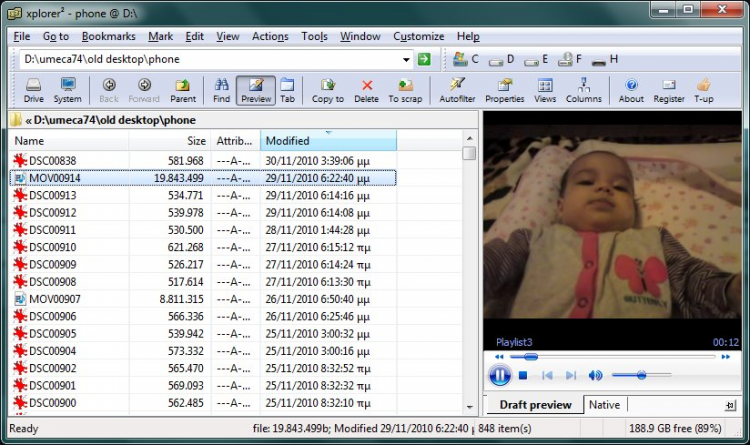This screenshot has height=445, width=750.
Task: Open the Columns chooser
Action: point(584,90)
